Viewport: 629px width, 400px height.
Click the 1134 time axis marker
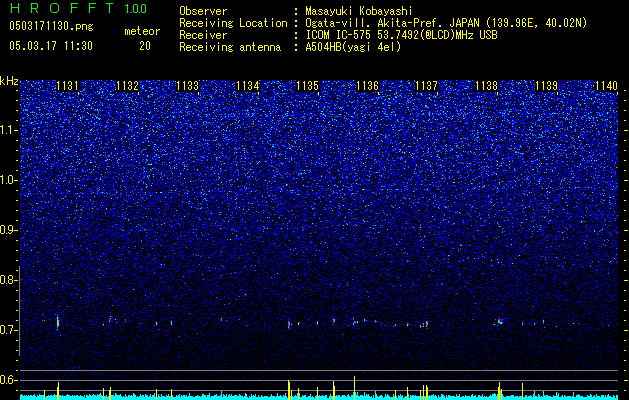tap(248, 86)
